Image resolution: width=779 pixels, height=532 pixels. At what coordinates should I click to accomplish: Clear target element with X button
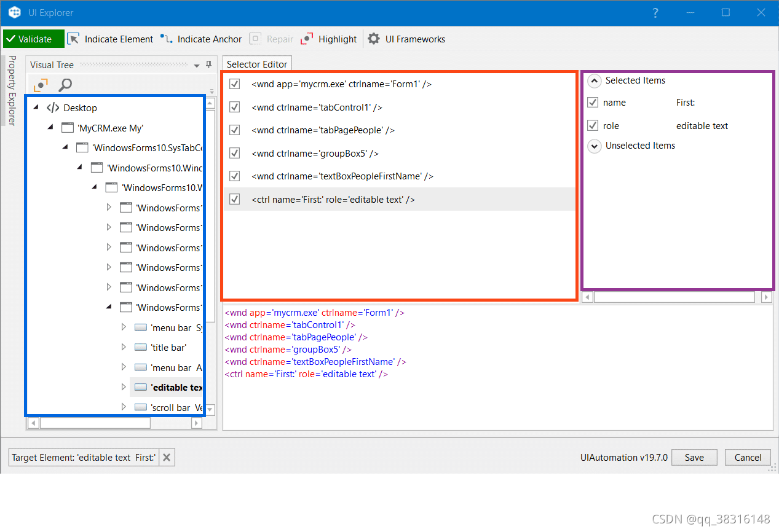tap(168, 457)
